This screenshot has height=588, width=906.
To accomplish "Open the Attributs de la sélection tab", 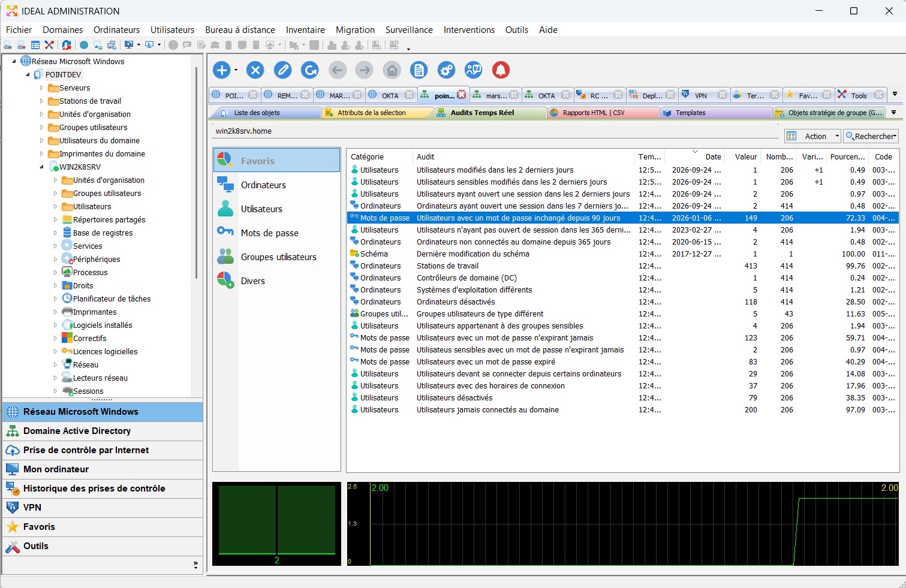I will 377,113.
